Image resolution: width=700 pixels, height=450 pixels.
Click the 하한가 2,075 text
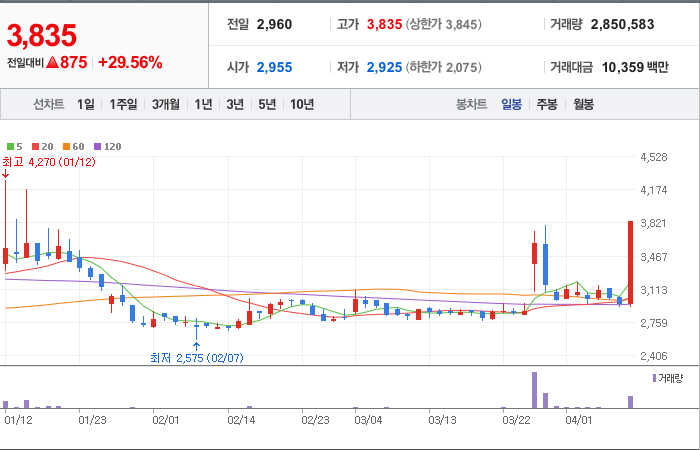click(x=444, y=67)
